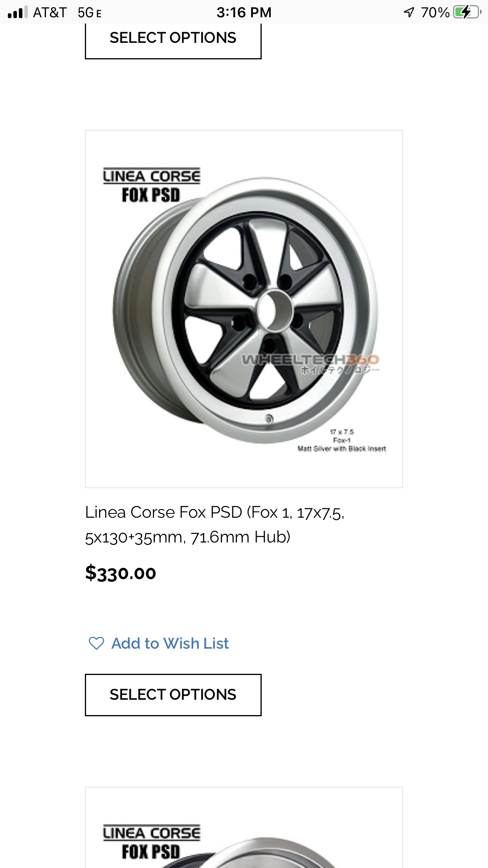
Task: Tap the 3:16 PM clock in status bar
Action: point(244,12)
